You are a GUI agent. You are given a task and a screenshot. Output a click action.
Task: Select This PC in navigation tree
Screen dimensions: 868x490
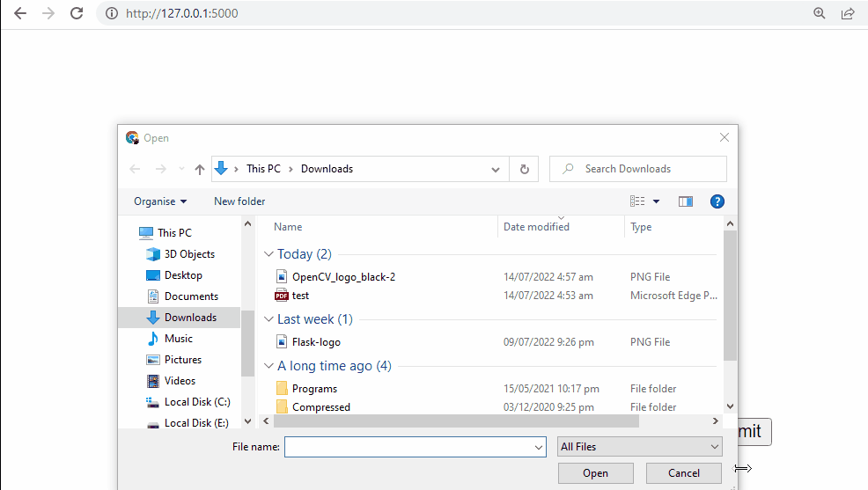(x=174, y=233)
